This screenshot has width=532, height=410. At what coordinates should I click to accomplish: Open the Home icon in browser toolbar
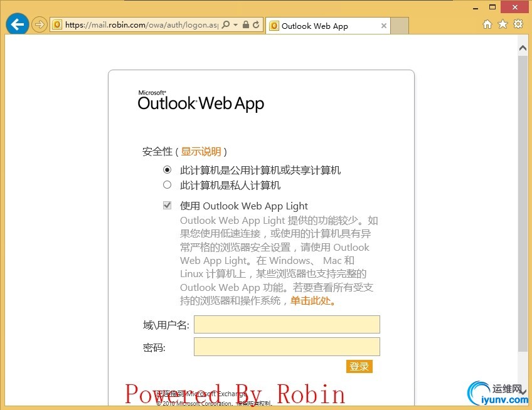487,24
